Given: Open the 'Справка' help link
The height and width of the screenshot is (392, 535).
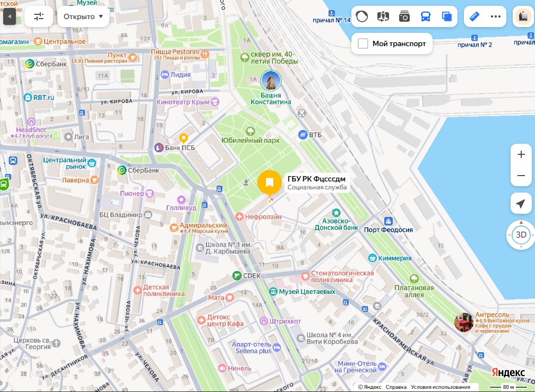Looking at the screenshot, I should coord(396,387).
